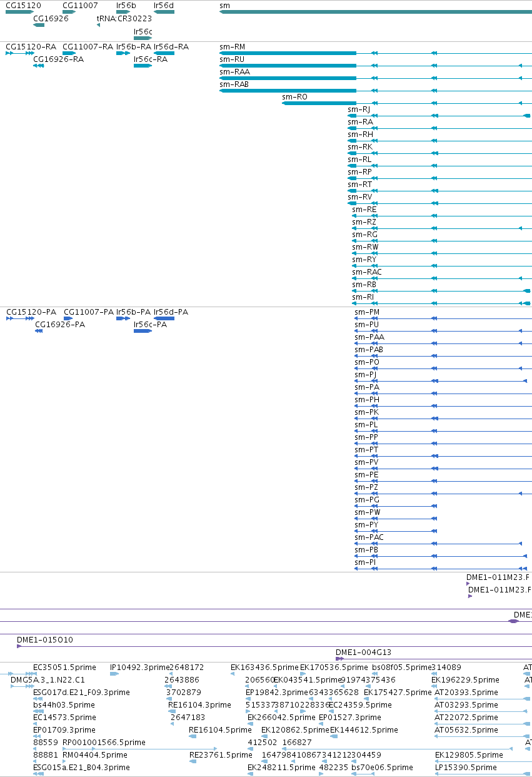Select the Ir56b-RA transcript label
Screen dimensions: 532x777
point(134,47)
